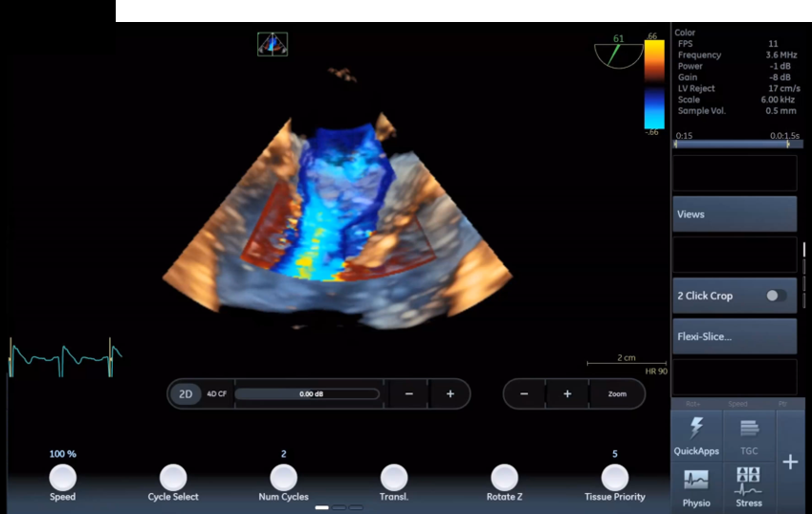Screen dimensions: 812x514
Task: Open the Flexi-Slice option
Action: coord(734,337)
